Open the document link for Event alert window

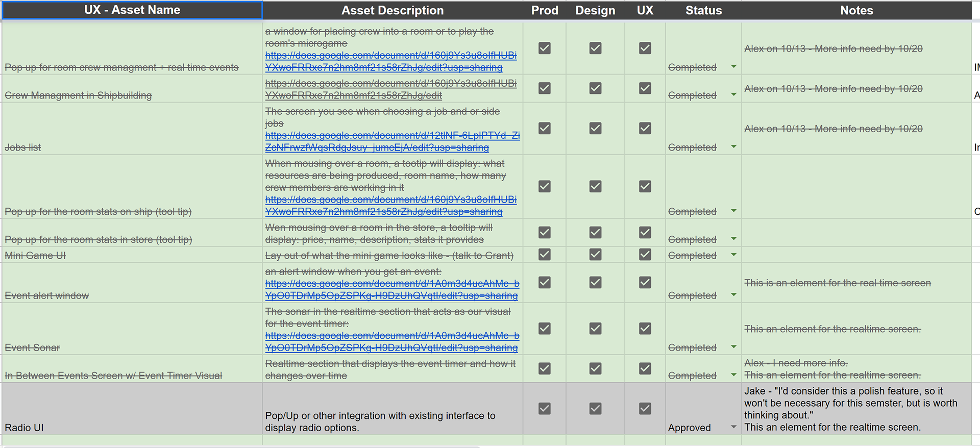tap(392, 289)
